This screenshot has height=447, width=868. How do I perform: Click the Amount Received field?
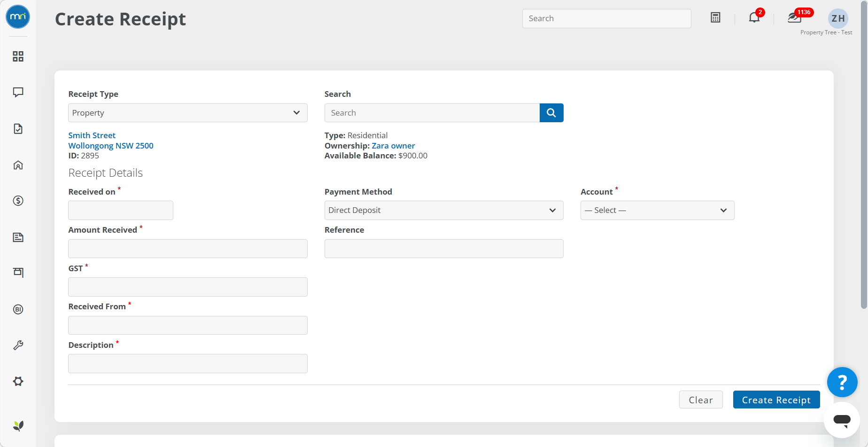188,249
